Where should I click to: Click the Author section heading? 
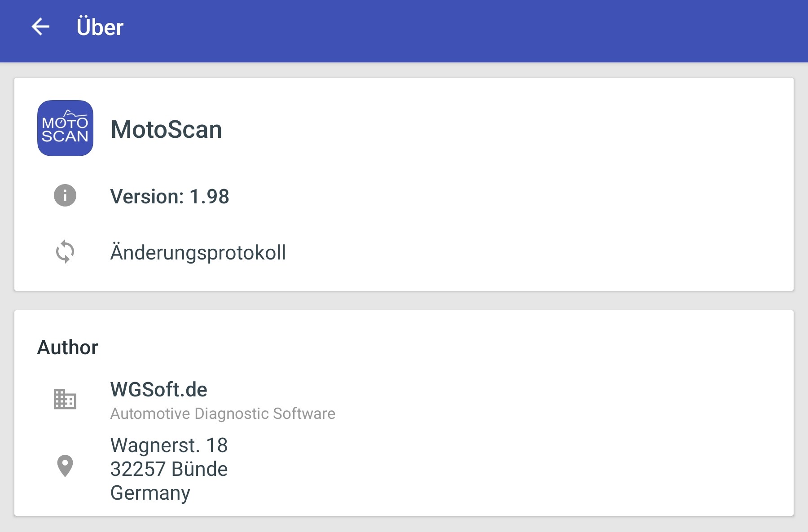point(68,347)
